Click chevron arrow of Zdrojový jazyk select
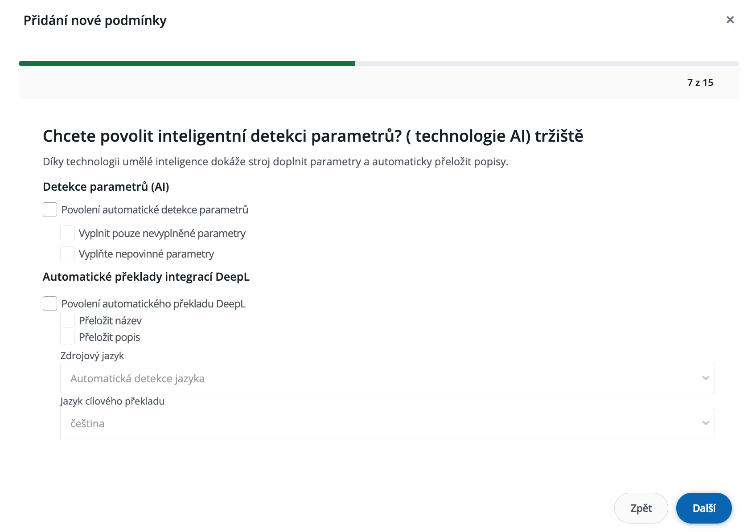756x532 pixels. tap(705, 378)
